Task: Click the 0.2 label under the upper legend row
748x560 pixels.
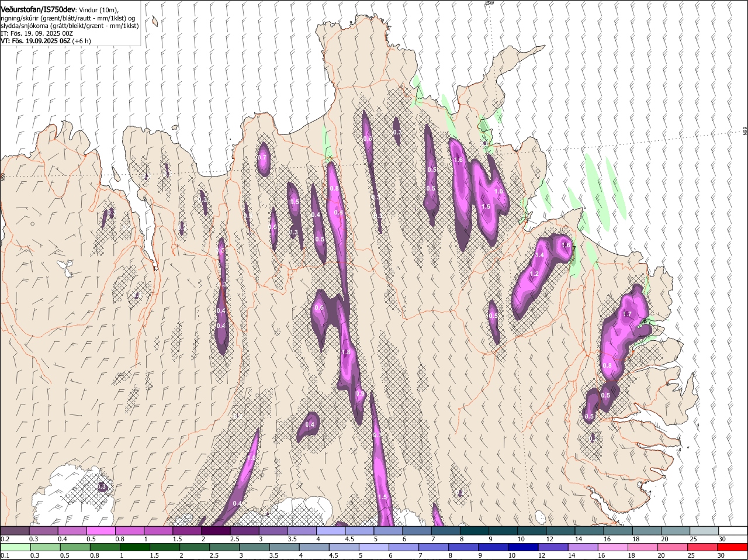Action: [5, 538]
